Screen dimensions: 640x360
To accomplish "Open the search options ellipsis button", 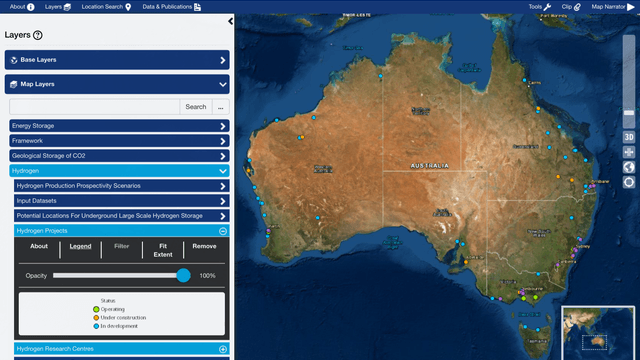I will [x=221, y=107].
